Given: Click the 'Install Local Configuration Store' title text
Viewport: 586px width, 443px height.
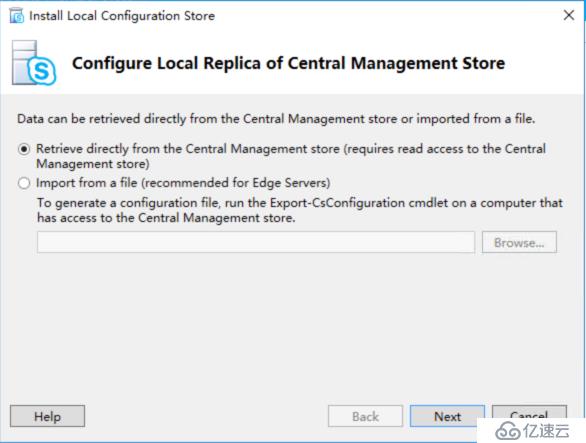Looking at the screenshot, I should (122, 16).
